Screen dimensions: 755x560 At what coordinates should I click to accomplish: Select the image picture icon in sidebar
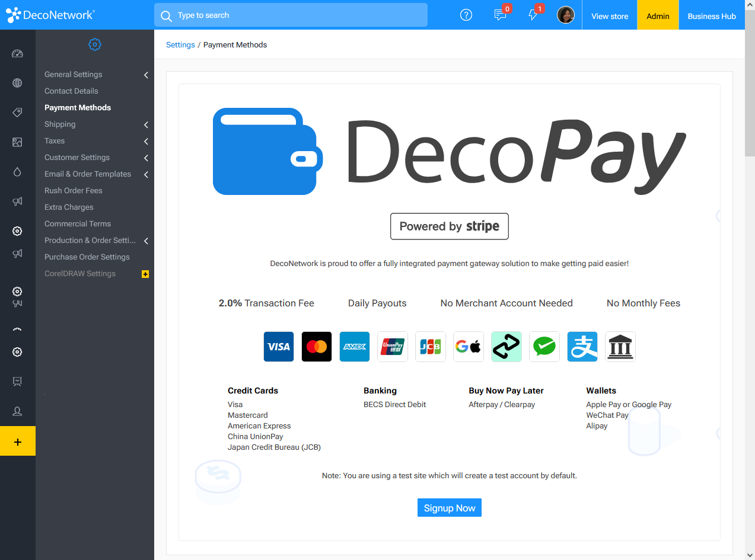(17, 142)
